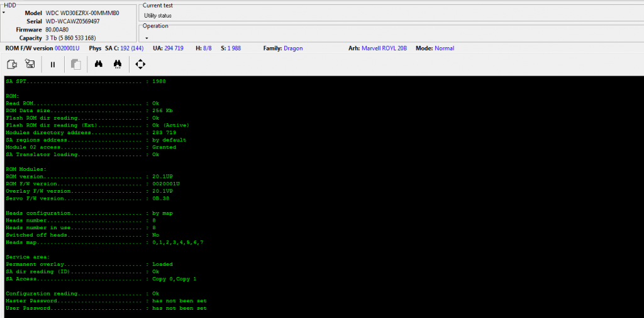
Task: Click the Servo F/W version 0B.38 line
Action: [x=87, y=198]
